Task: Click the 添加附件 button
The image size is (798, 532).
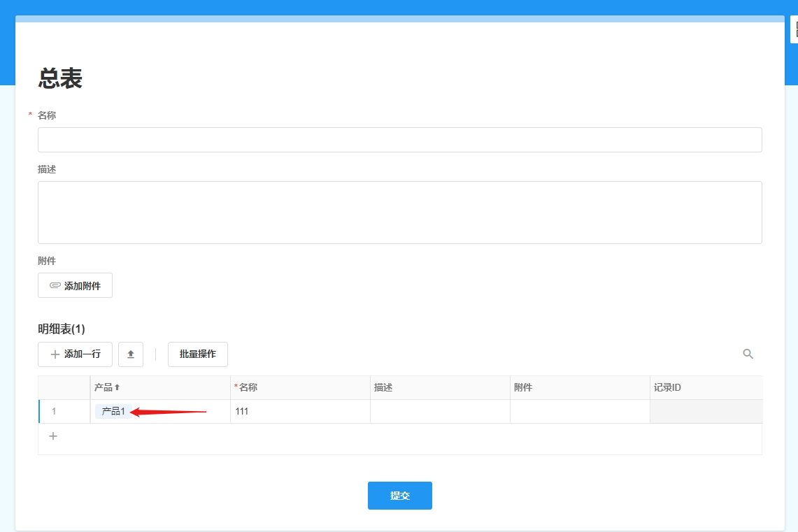Action: tap(76, 285)
